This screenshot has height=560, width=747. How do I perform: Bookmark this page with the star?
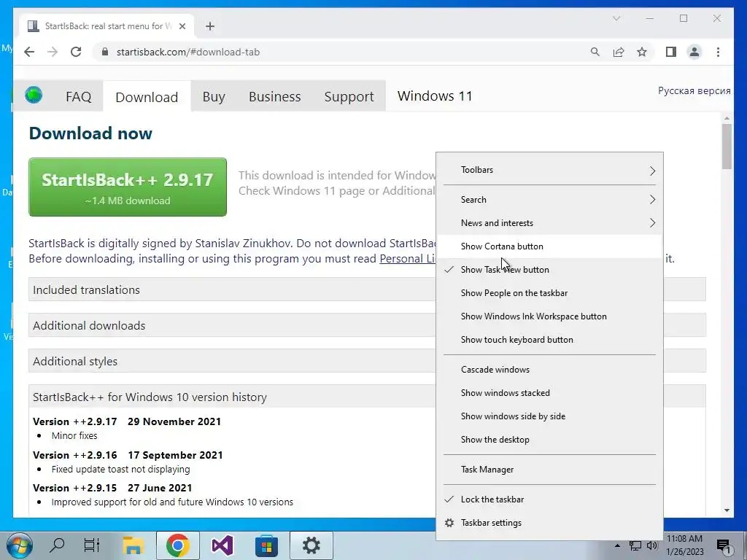coord(642,52)
